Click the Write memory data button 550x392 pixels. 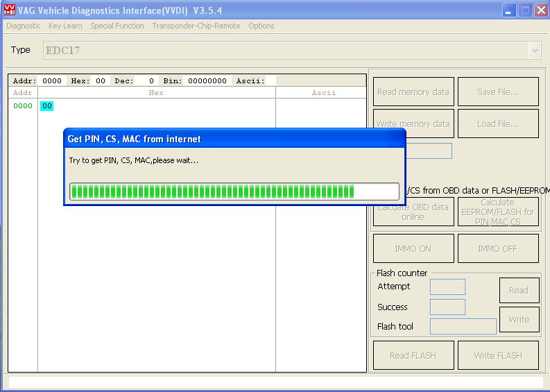[x=413, y=123]
